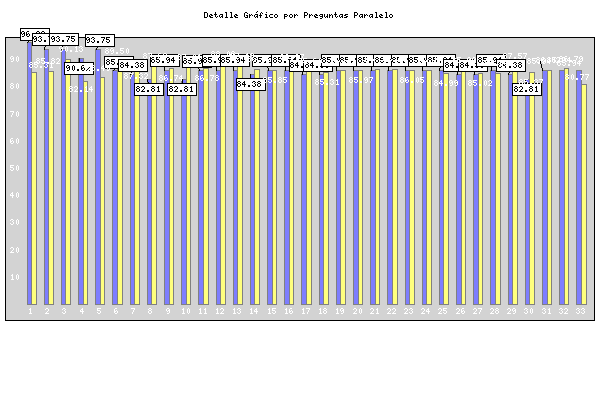Click x-axis question number 7
Screen dimensions: 600x400
pos(133,311)
